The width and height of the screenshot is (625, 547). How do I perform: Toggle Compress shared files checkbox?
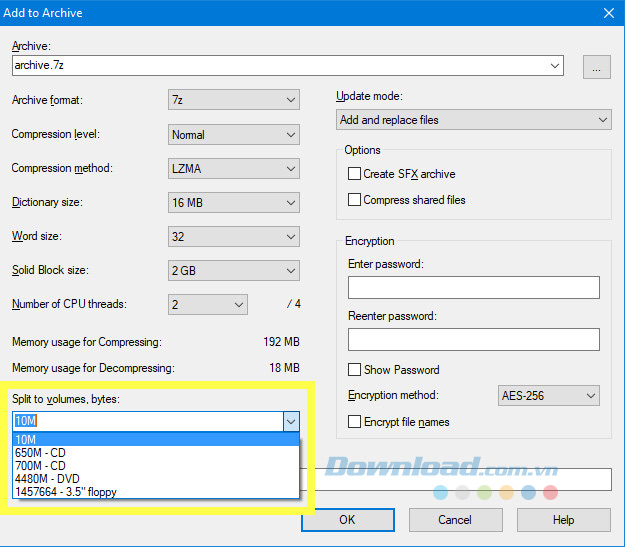click(x=354, y=200)
